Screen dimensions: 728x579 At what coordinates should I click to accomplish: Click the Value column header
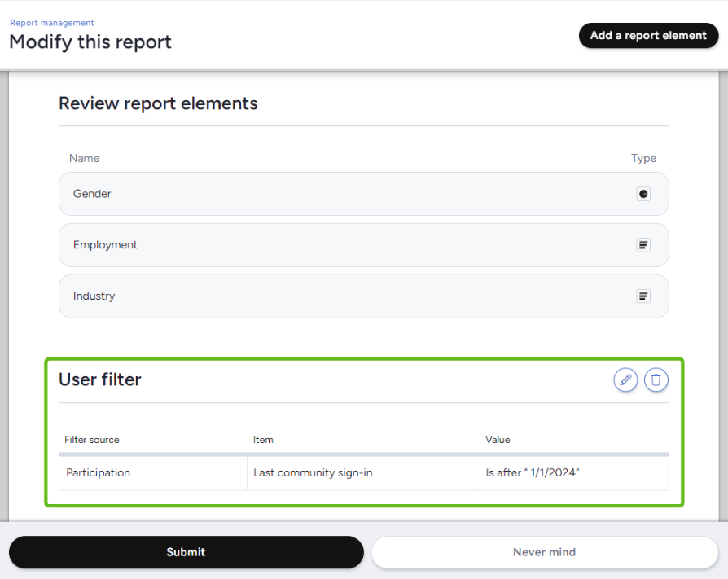[x=498, y=440]
